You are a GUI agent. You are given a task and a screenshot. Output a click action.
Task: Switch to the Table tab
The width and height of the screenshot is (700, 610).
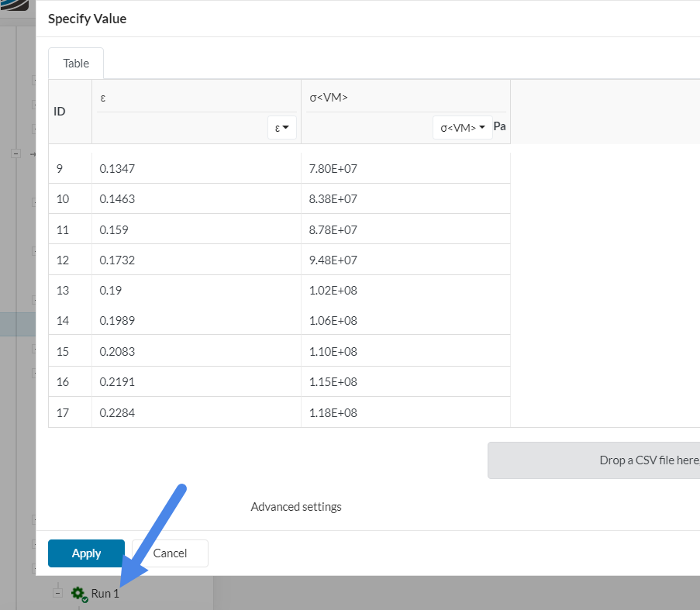76,64
